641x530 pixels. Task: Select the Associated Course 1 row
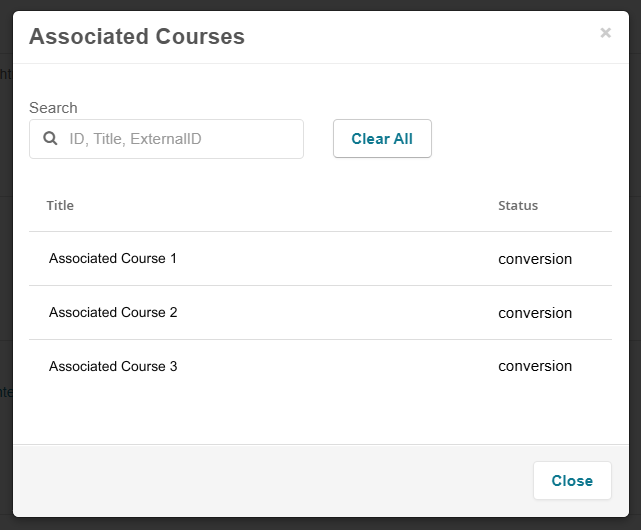click(x=320, y=258)
